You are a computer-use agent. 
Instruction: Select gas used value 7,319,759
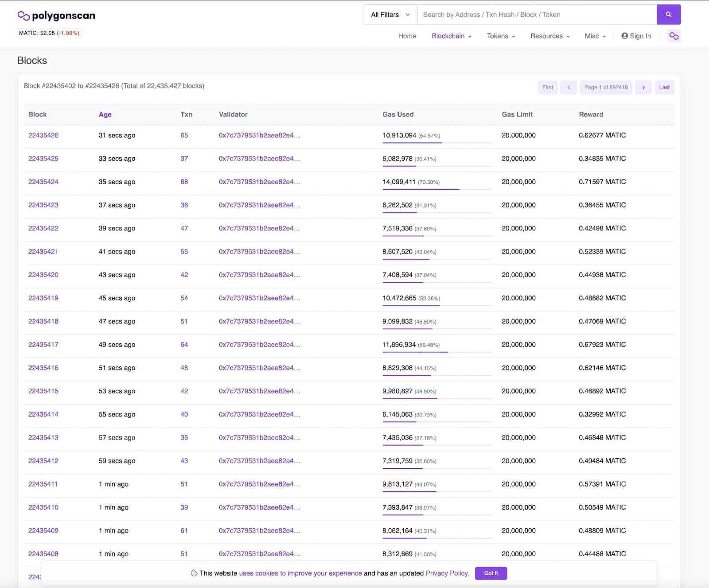(397, 461)
